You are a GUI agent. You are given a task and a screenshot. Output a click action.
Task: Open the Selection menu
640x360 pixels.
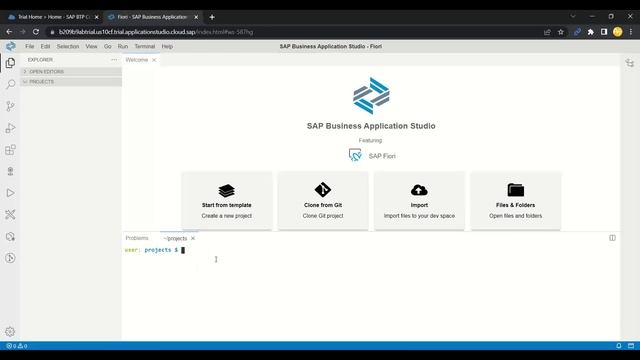click(x=68, y=47)
